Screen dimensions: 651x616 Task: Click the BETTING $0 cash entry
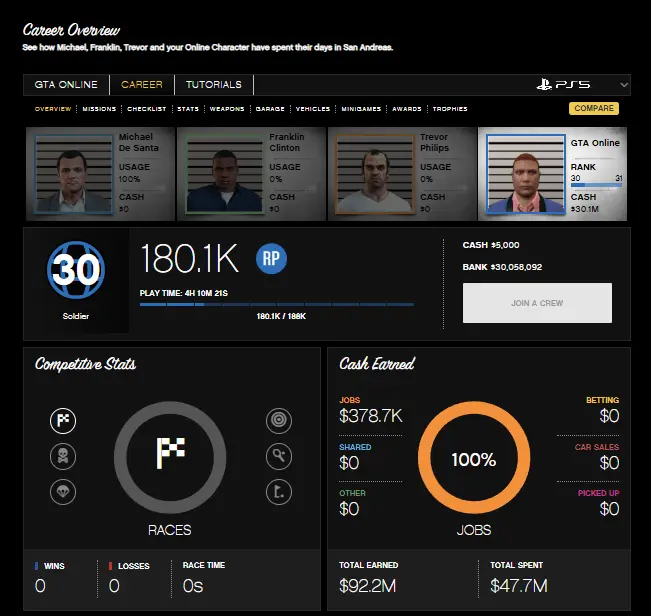602,410
